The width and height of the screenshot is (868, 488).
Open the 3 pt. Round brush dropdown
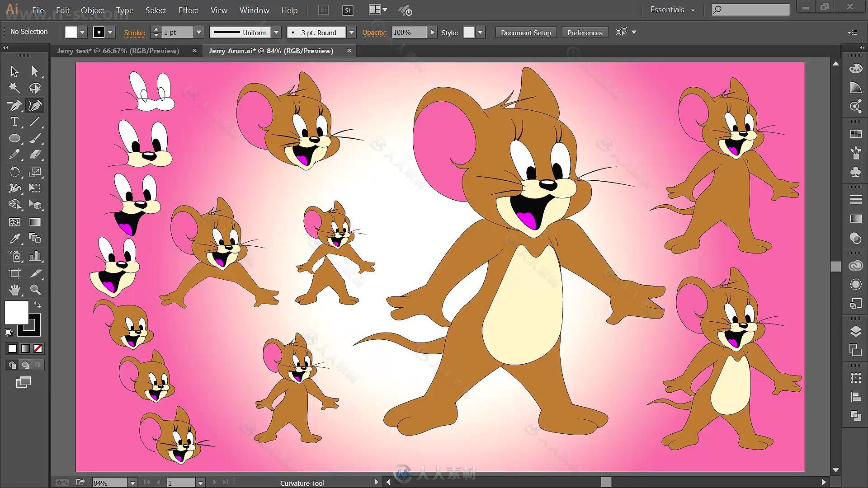[351, 33]
